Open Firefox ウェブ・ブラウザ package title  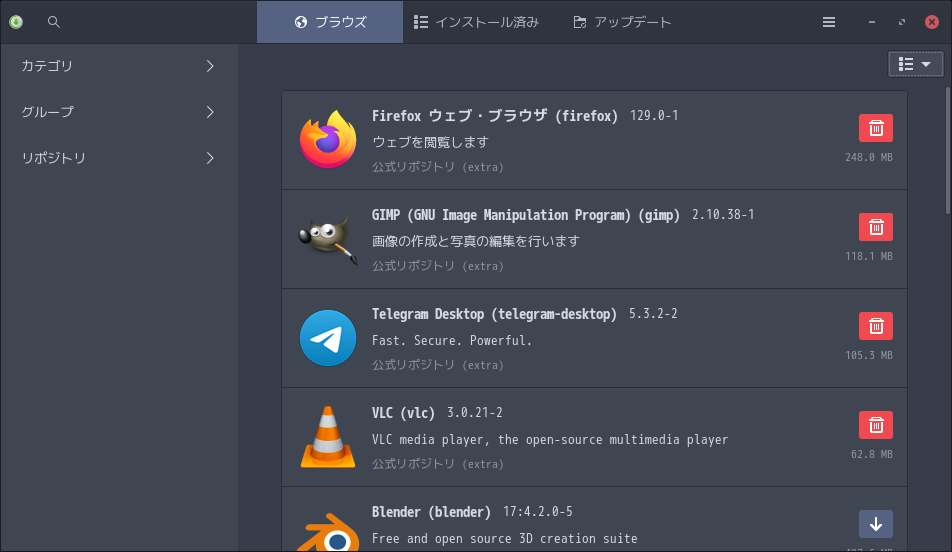pos(495,115)
